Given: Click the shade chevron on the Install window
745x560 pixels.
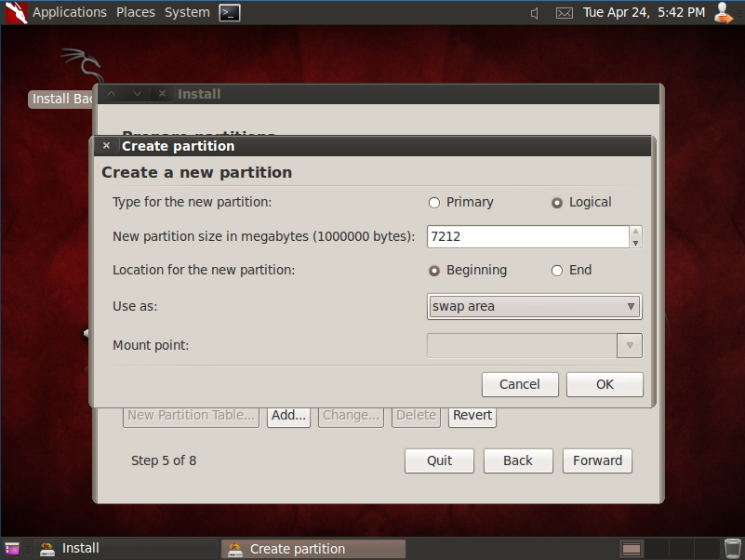Looking at the screenshot, I should [137, 93].
